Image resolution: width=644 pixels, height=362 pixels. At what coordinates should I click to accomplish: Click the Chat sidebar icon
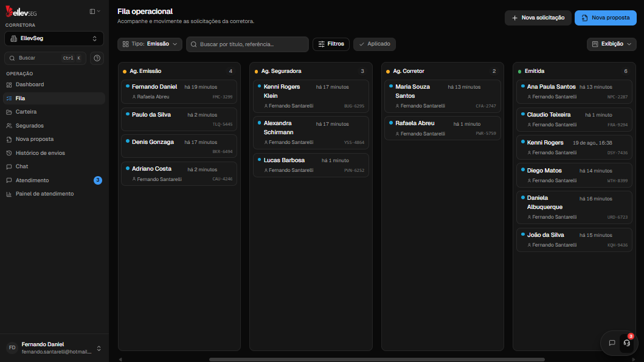point(9,166)
